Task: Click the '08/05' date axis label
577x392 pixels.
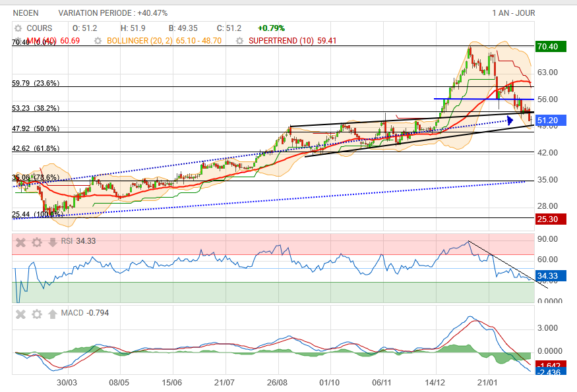Action: (x=119, y=382)
